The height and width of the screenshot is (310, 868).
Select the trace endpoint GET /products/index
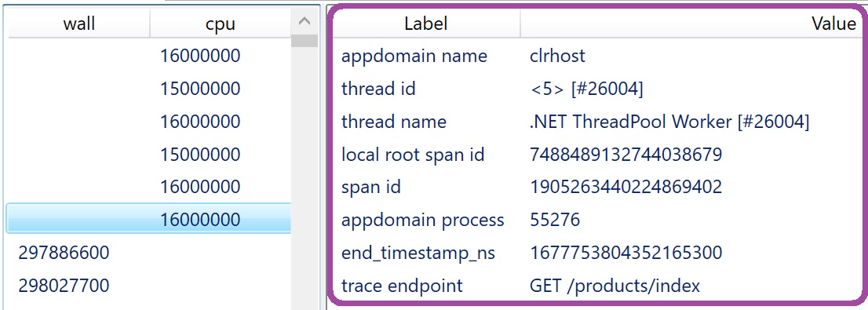[x=596, y=286]
